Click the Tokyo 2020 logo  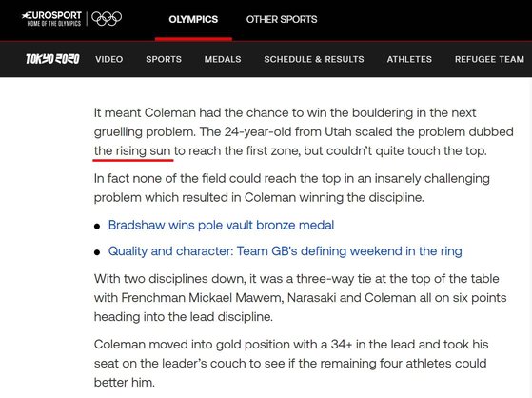52,59
